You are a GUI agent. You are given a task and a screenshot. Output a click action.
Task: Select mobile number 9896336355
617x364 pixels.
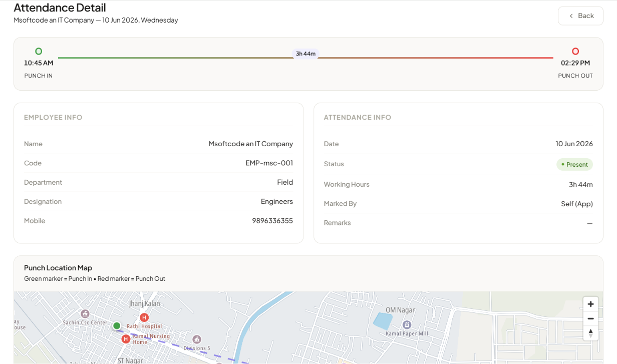(x=272, y=221)
